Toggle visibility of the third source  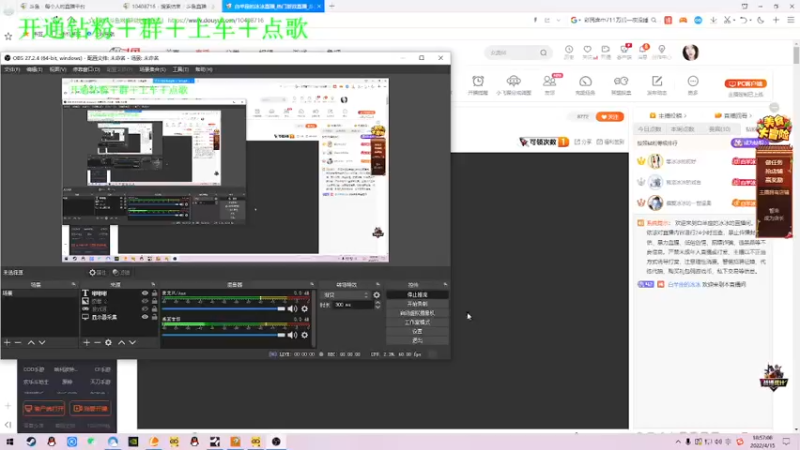point(145,309)
